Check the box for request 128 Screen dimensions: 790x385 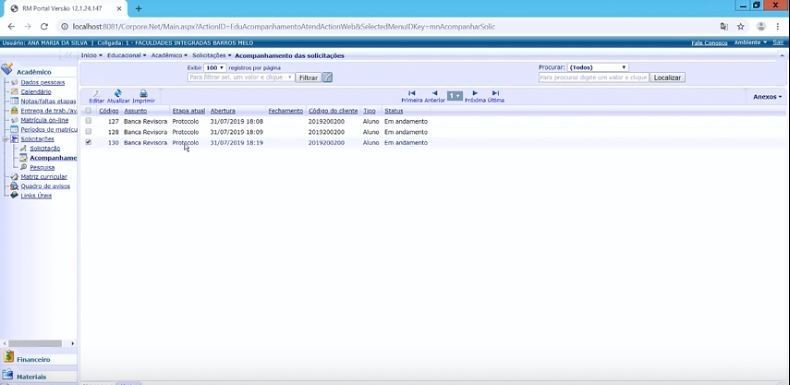pyautogui.click(x=89, y=132)
